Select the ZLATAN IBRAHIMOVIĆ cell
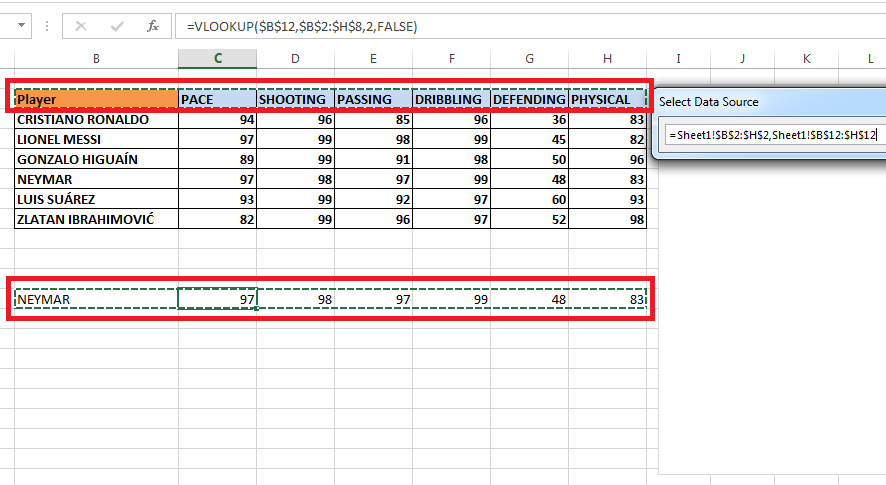The image size is (886, 485). click(96, 219)
